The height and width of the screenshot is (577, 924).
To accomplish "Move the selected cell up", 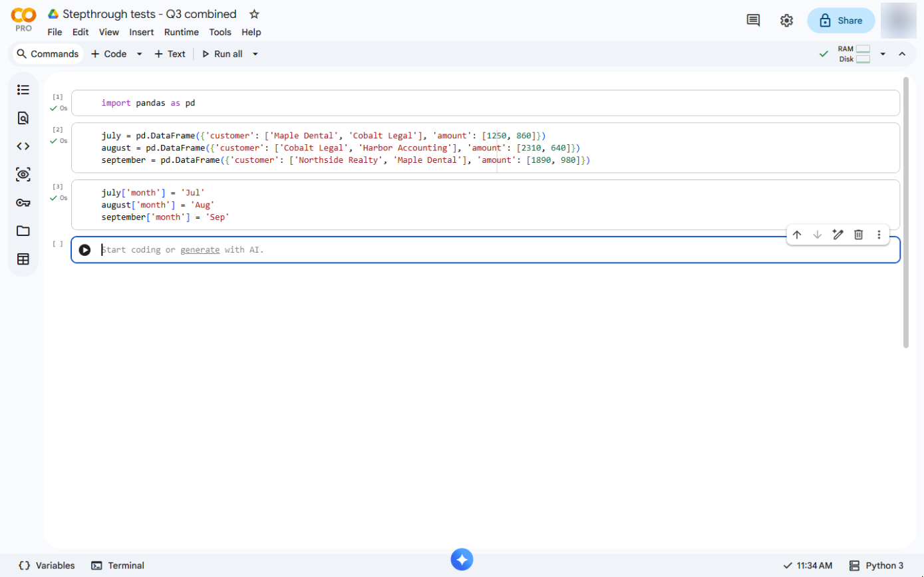I will coord(797,235).
